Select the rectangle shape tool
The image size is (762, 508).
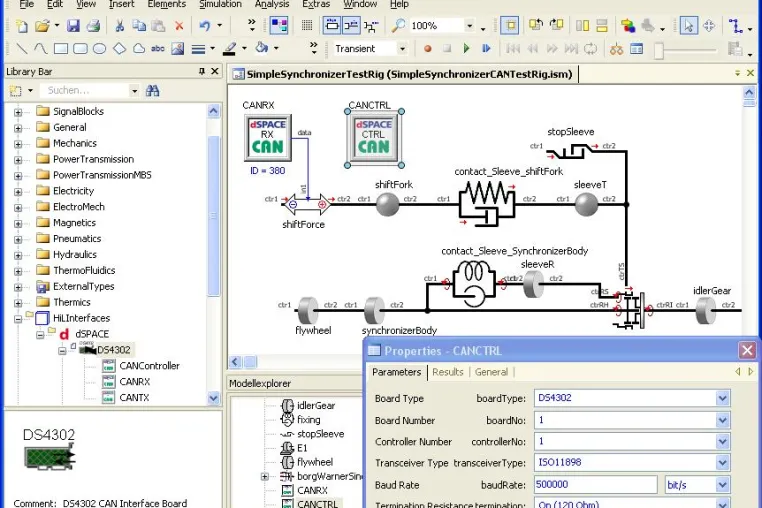[61, 49]
